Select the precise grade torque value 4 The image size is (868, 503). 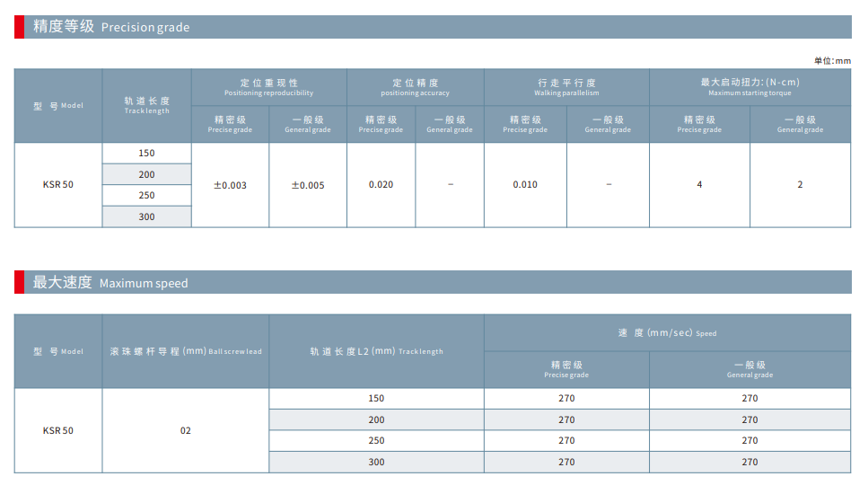point(699,185)
